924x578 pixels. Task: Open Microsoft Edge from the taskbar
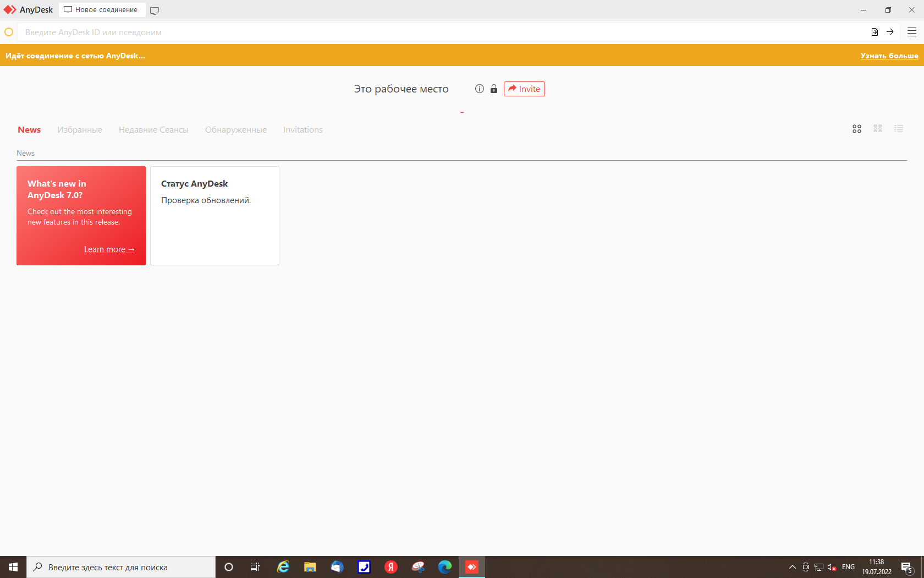[x=445, y=567]
